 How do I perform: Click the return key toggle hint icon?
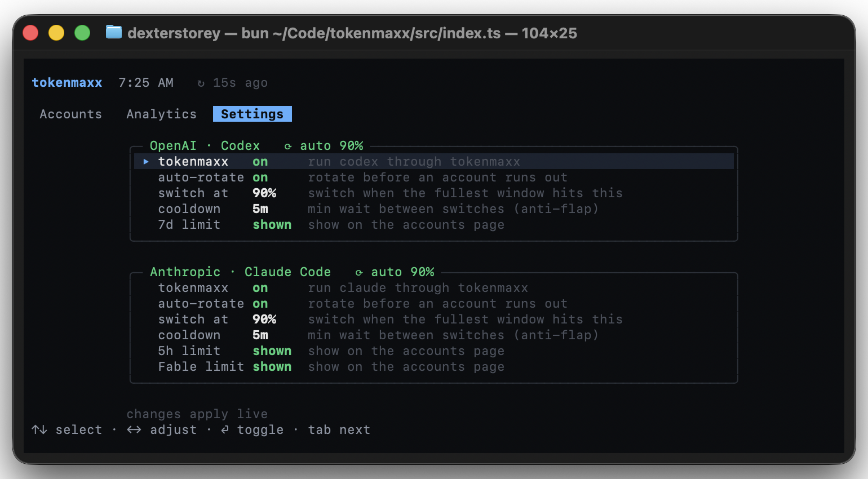[x=225, y=430]
